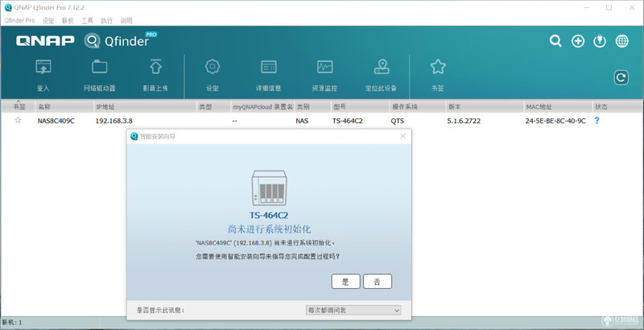Open the 设定 menu in menu bar
This screenshot has width=644, height=330.
48,20
